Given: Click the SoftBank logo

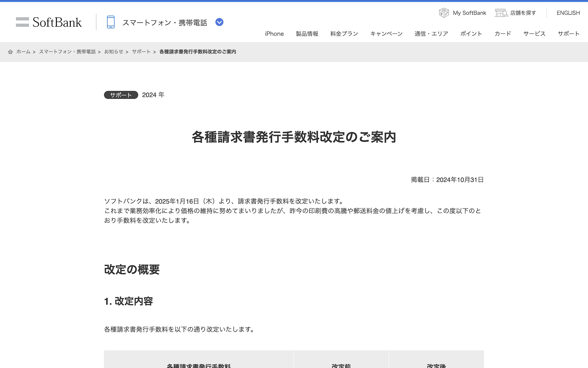Looking at the screenshot, I should [x=49, y=22].
